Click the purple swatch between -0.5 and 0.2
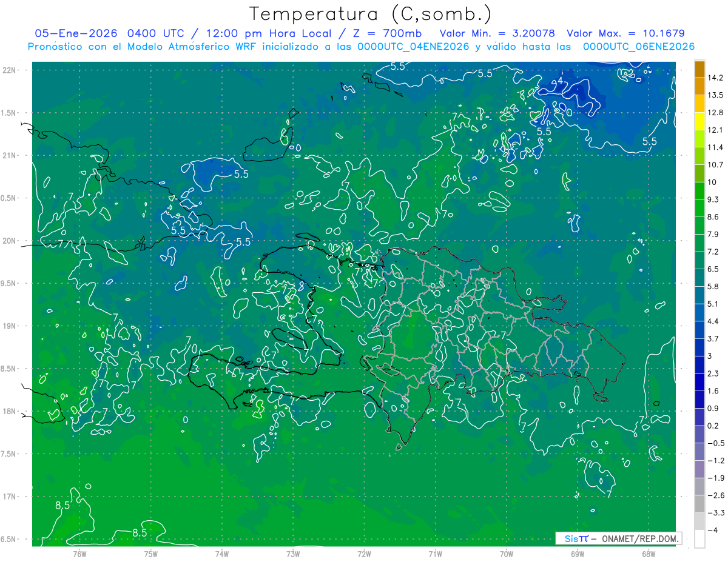Image resolution: width=728 pixels, height=562 pixels. tap(699, 435)
